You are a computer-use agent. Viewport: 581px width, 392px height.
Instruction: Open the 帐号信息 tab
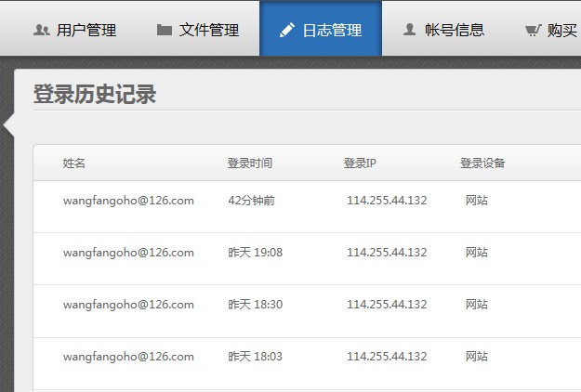pos(443,30)
